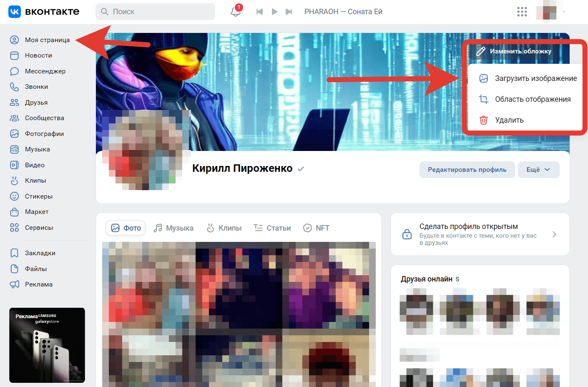Click the VK logo icon
Screen dimensions: 588x387
pyautogui.click(x=15, y=12)
